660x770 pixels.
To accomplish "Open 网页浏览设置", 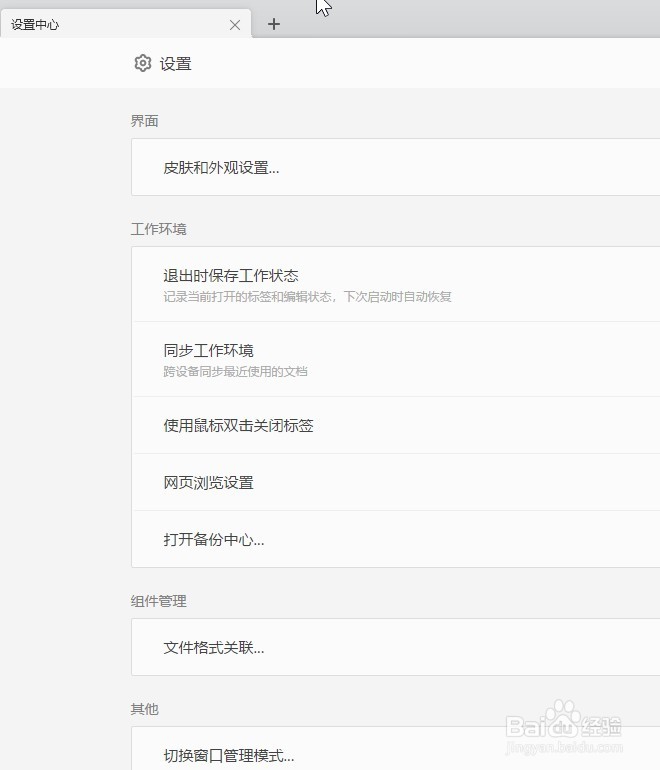I will [395, 482].
